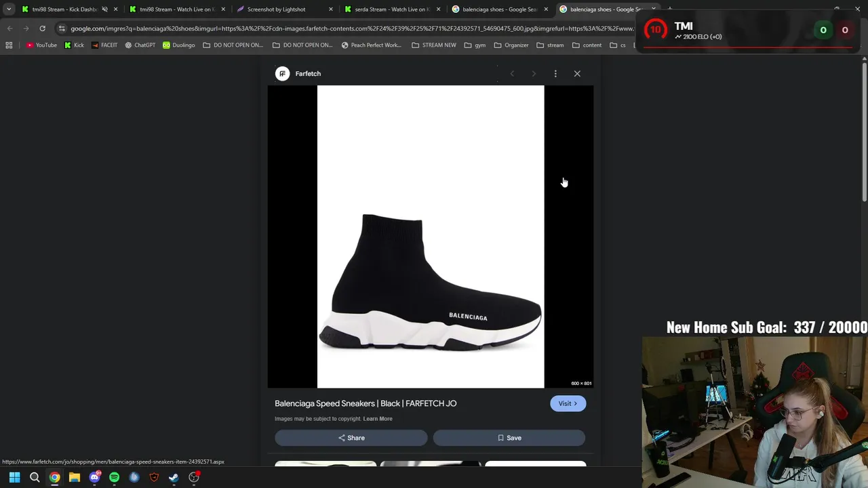The image size is (868, 488).
Task: Expand the Organizer bookmark folder
Action: pyautogui.click(x=511, y=45)
